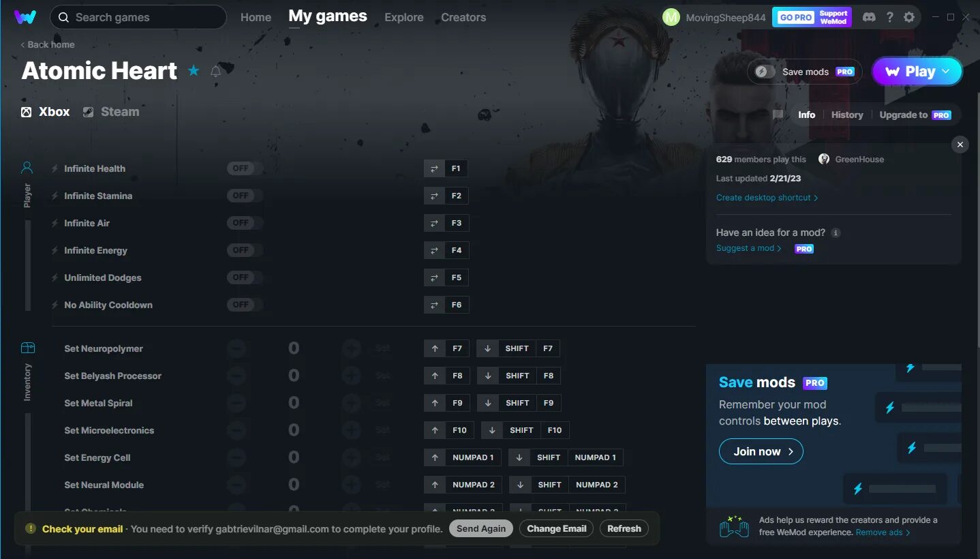980x559 pixels.
Task: Click the flag icon beside Info
Action: pyautogui.click(x=778, y=115)
